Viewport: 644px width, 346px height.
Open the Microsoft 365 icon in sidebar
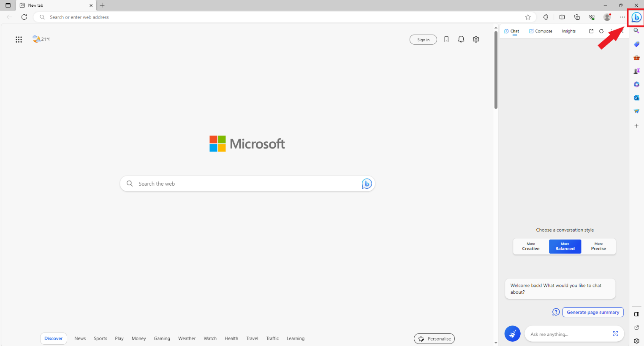636,84
